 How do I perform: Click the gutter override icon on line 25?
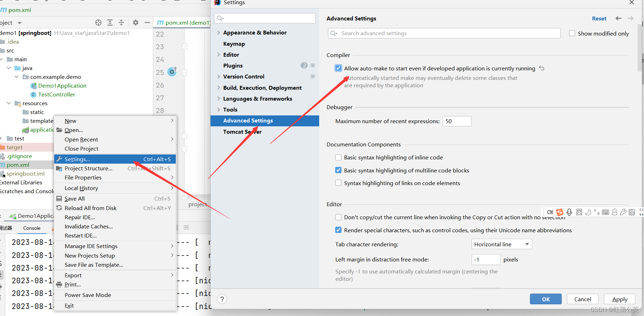(172, 72)
